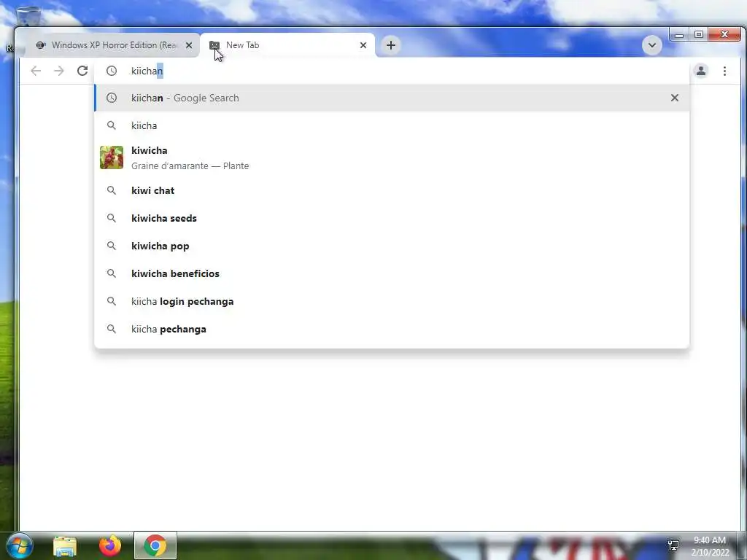The width and height of the screenshot is (747, 560).
Task: Open the Chrome profile avatar menu
Action: (701, 71)
